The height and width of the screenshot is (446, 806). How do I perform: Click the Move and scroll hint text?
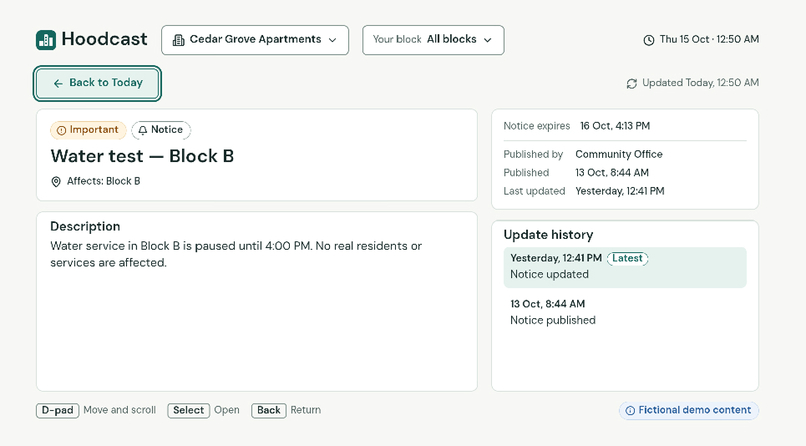click(x=120, y=410)
